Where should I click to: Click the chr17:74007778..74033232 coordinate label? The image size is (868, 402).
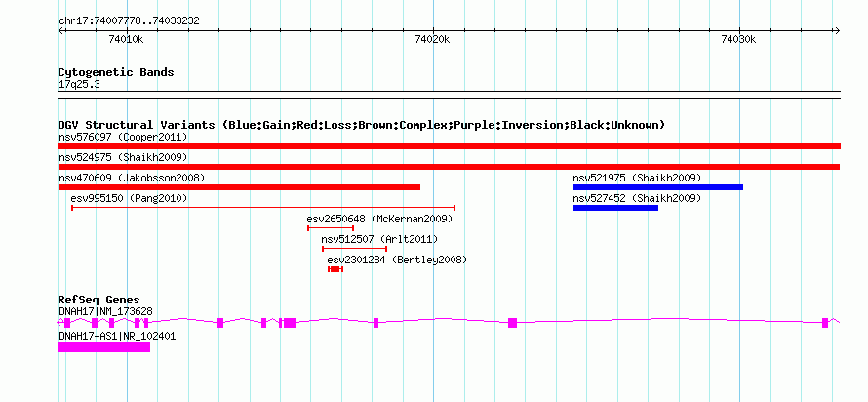(129, 21)
